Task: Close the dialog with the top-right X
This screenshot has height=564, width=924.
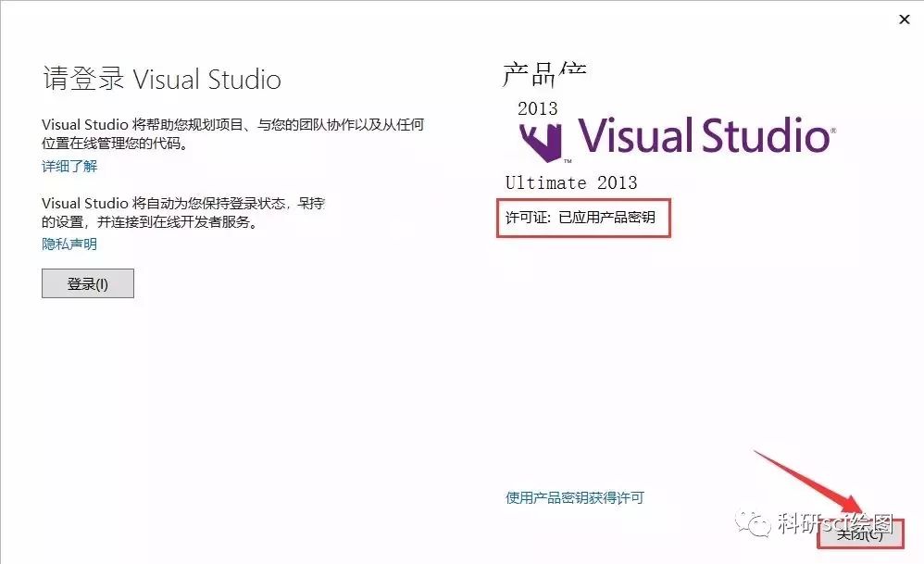Action: (x=905, y=19)
